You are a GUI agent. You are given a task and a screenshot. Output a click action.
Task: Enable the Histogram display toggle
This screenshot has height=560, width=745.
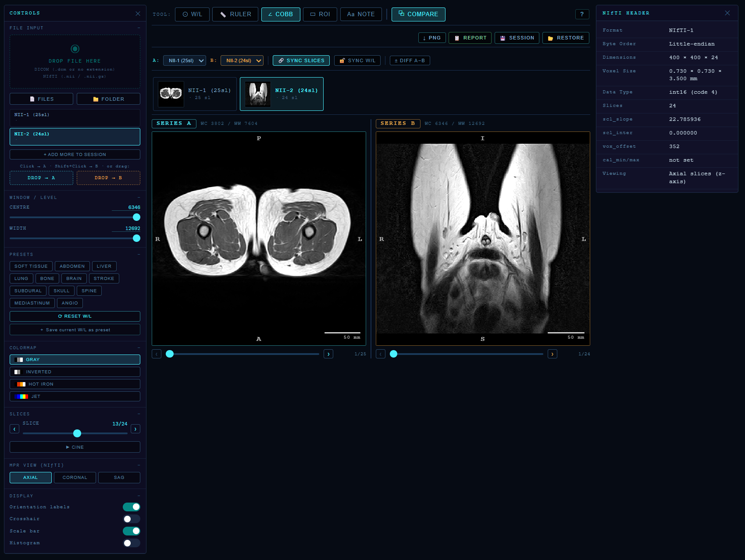131,543
